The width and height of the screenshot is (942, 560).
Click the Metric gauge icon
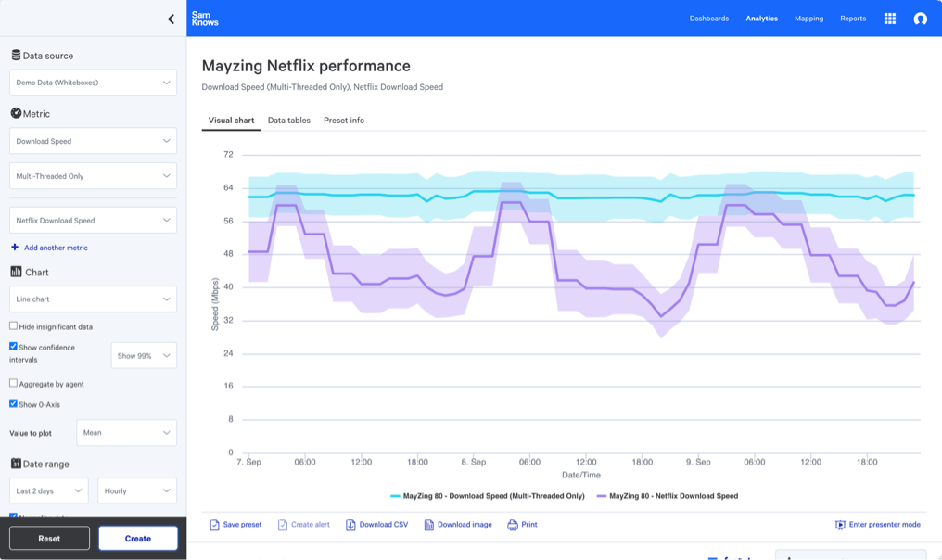point(16,113)
